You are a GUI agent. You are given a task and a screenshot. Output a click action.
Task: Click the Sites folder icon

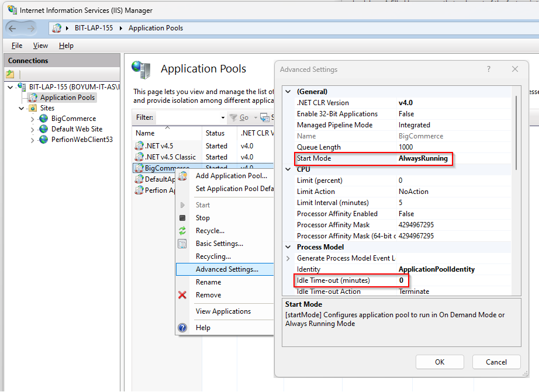[x=33, y=108]
